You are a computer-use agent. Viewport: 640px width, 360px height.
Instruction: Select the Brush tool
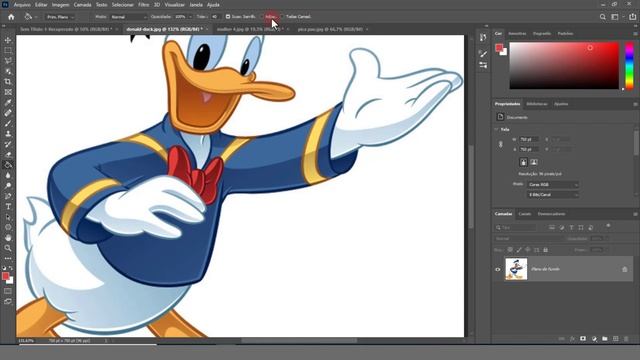8,123
